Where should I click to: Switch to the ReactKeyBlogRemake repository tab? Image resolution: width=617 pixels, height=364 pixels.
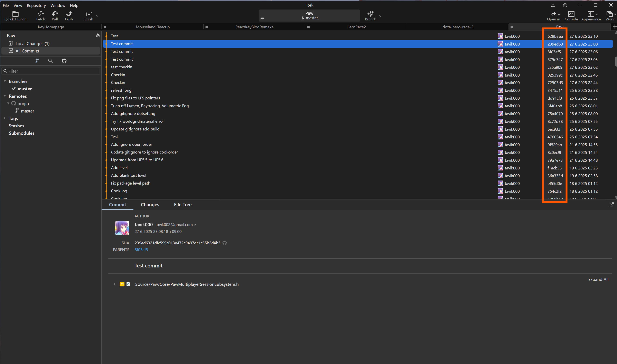254,27
